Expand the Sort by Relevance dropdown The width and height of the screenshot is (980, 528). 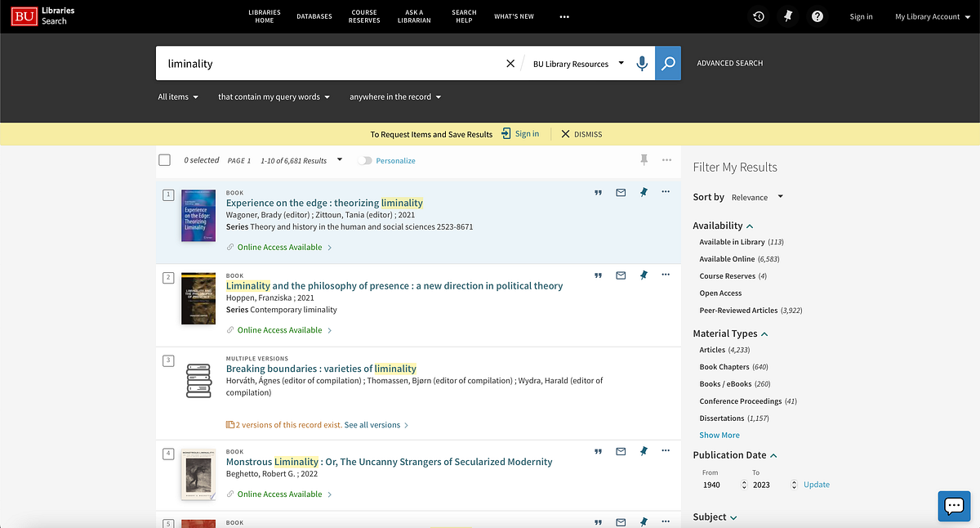[757, 197]
